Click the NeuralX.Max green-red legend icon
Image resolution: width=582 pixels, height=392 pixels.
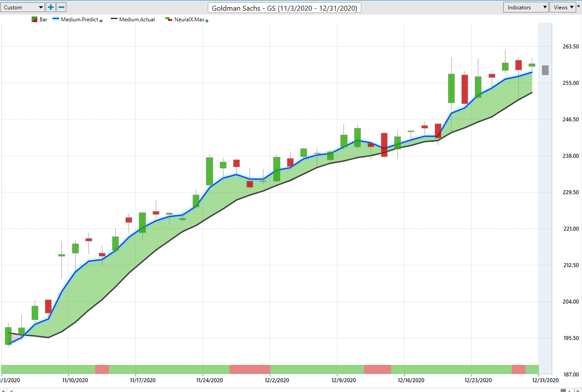[169, 20]
